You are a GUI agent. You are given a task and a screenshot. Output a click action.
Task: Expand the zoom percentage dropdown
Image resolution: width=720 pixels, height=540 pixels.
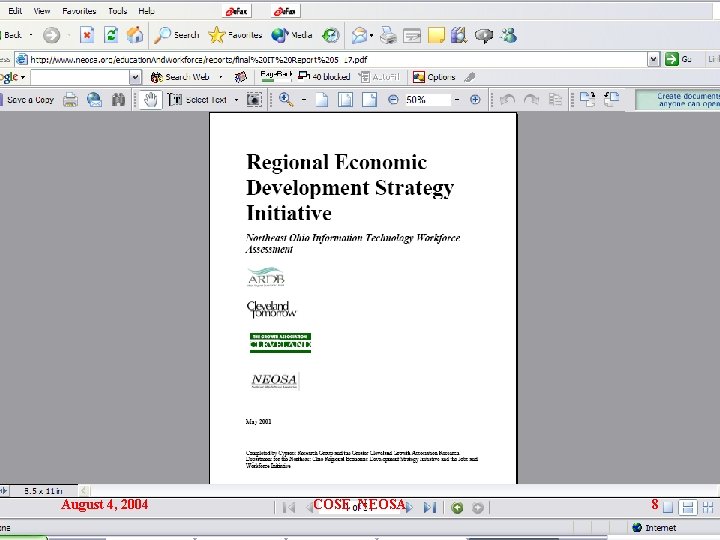pos(457,100)
